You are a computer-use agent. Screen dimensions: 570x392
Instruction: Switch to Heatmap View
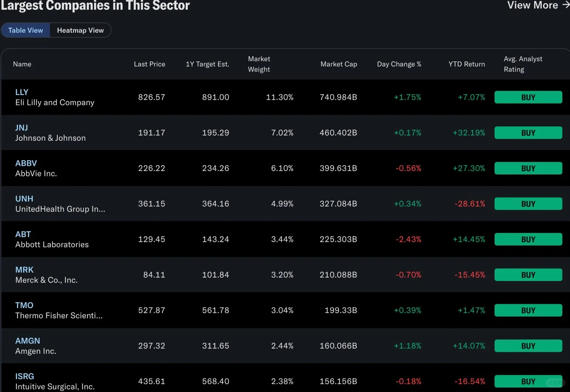point(80,30)
